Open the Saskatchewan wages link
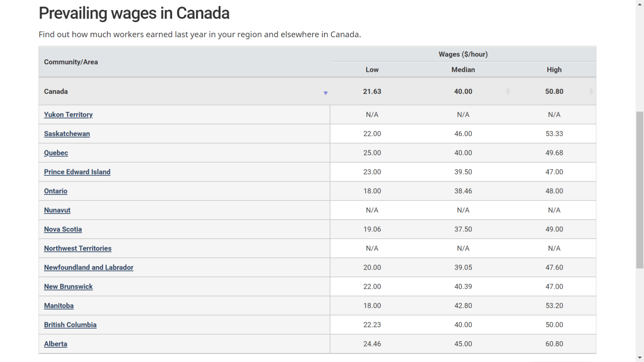The width and height of the screenshot is (644, 362). pos(67,134)
